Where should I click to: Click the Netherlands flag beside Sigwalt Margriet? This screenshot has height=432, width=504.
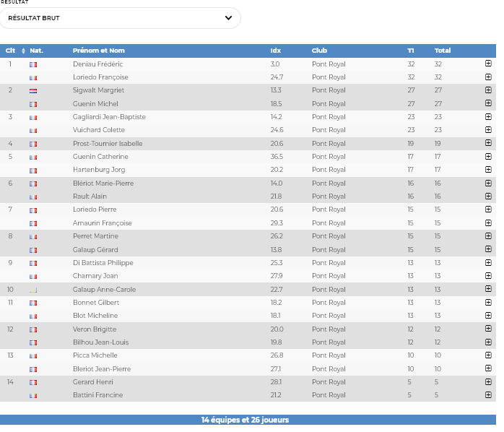(33, 91)
